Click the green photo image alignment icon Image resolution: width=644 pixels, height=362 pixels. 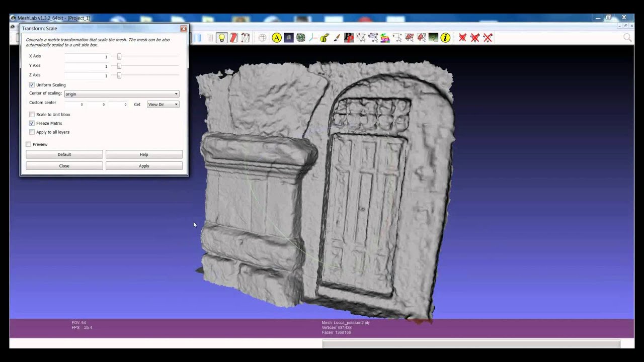[x=433, y=38]
